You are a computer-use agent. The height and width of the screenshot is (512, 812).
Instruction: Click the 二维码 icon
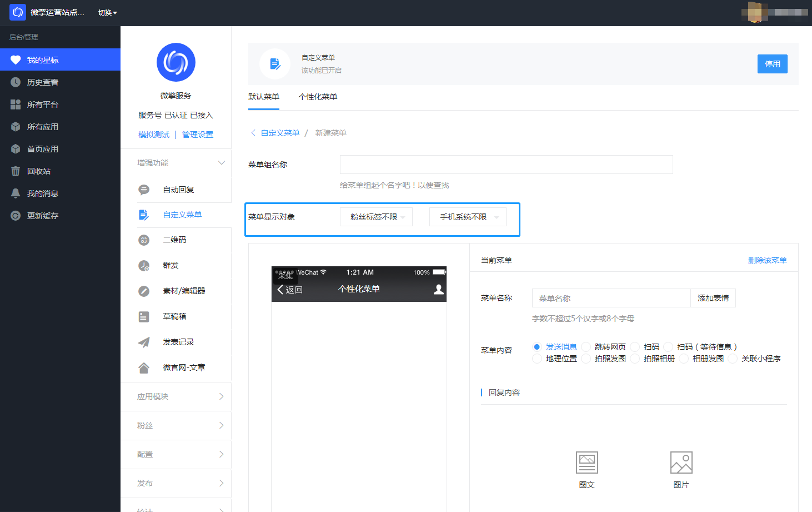[x=144, y=240]
